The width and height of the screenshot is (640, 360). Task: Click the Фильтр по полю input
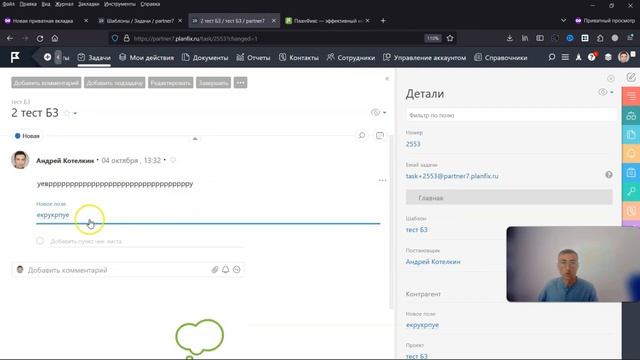click(x=511, y=115)
